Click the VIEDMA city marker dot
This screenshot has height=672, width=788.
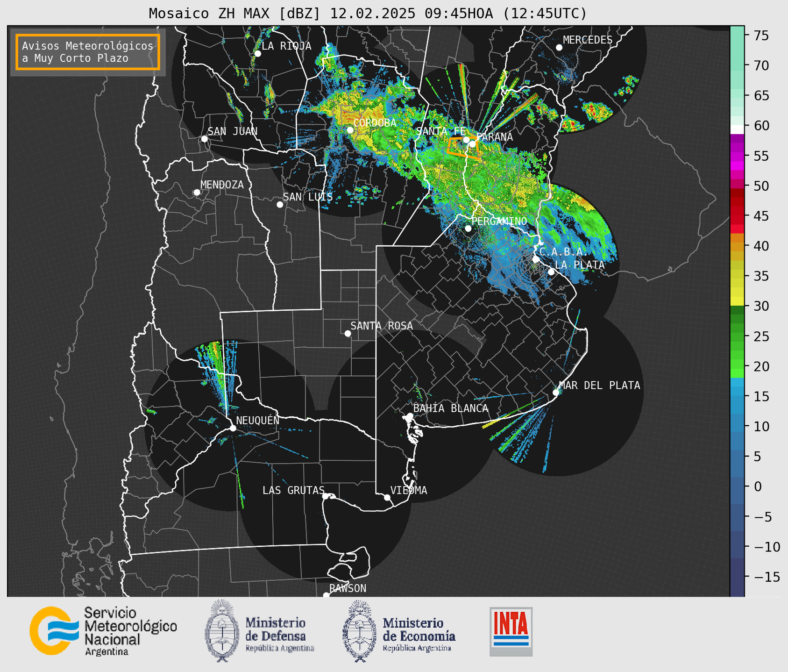tap(387, 497)
